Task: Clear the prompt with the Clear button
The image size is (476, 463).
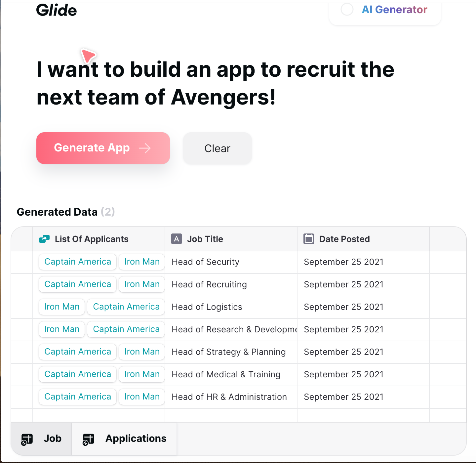Action: 218,148
